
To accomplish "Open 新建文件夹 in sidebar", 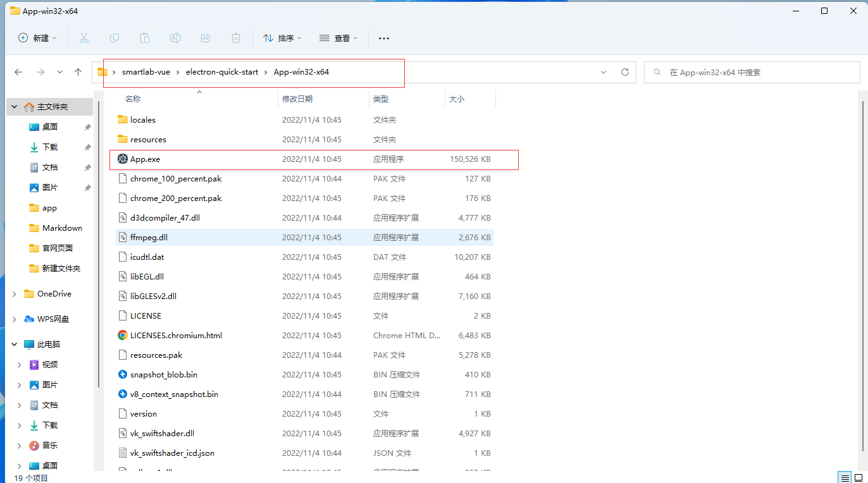I will click(x=61, y=269).
